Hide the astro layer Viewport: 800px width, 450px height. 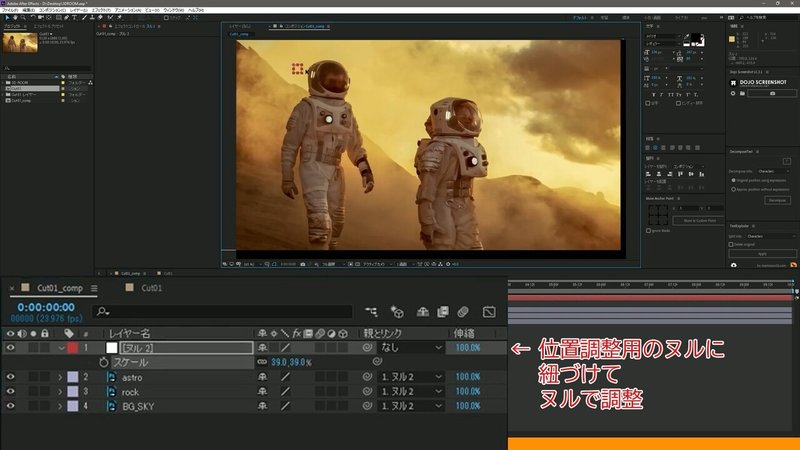pos(10,377)
